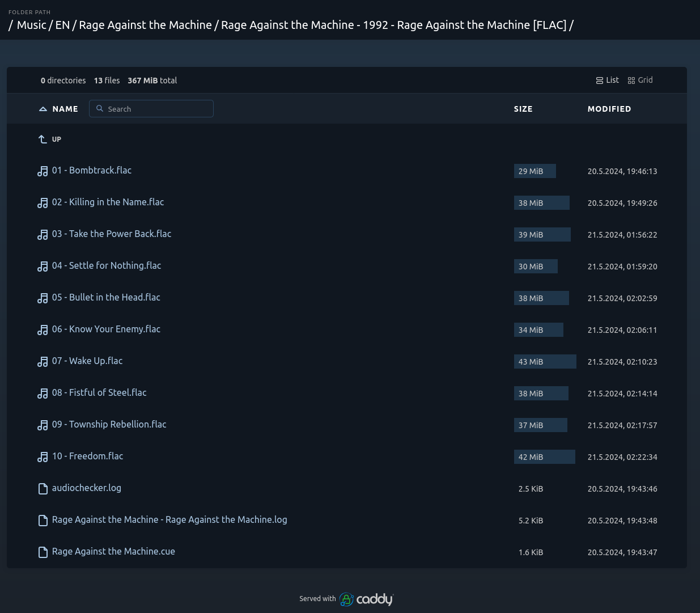The image size is (700, 613).
Task: Click the up arrow icon to go up
Action: [43, 139]
